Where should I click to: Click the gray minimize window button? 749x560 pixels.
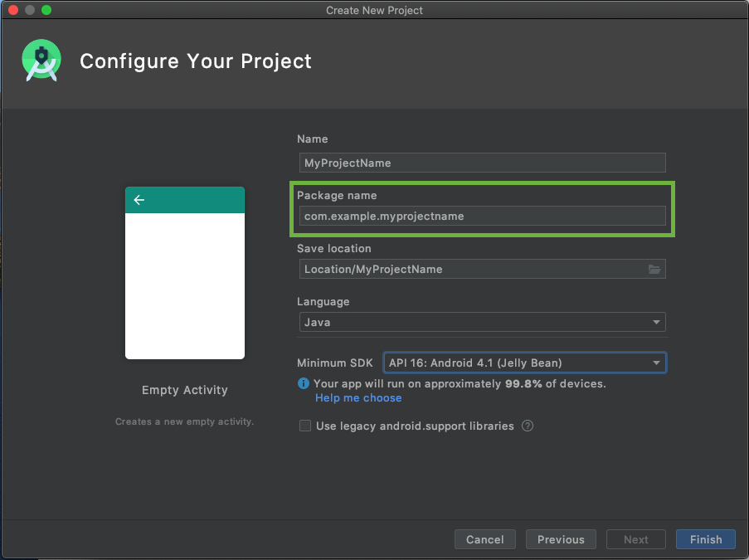coord(30,10)
